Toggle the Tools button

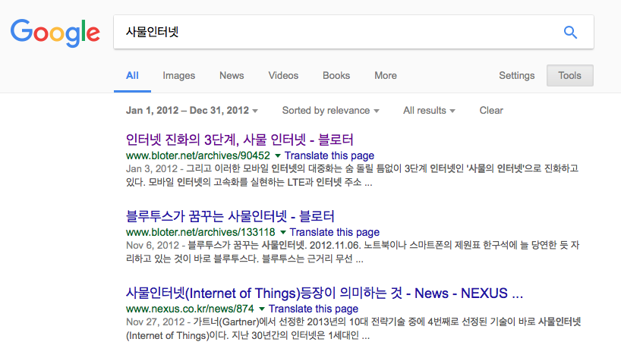pos(570,76)
